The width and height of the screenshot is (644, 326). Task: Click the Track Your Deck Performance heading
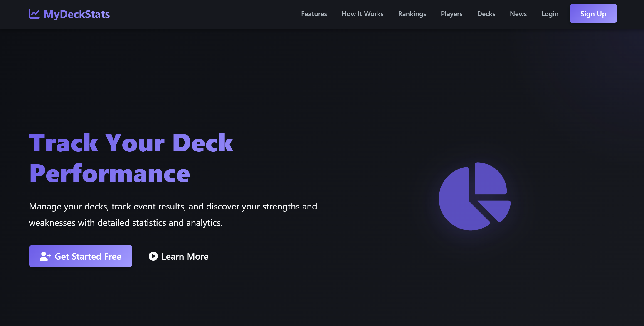[x=131, y=157]
